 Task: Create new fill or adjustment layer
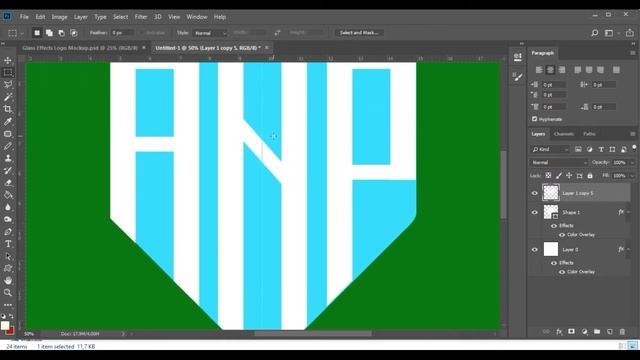pyautogui.click(x=584, y=332)
